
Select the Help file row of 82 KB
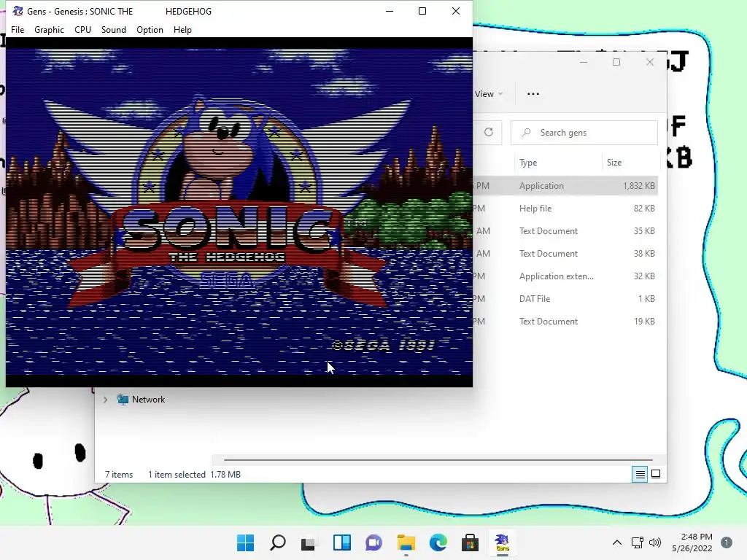(565, 208)
